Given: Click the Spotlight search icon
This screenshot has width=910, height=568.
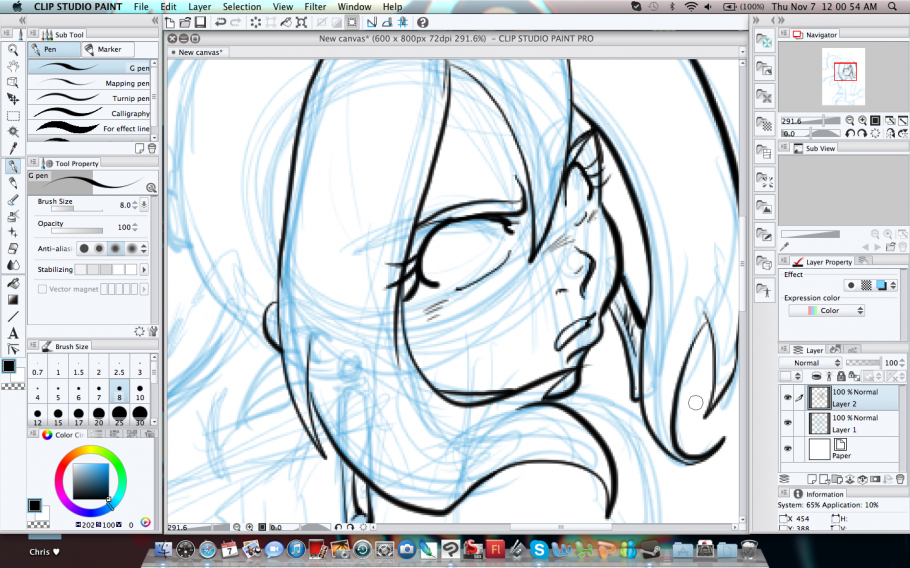Looking at the screenshot, I should point(893,6).
